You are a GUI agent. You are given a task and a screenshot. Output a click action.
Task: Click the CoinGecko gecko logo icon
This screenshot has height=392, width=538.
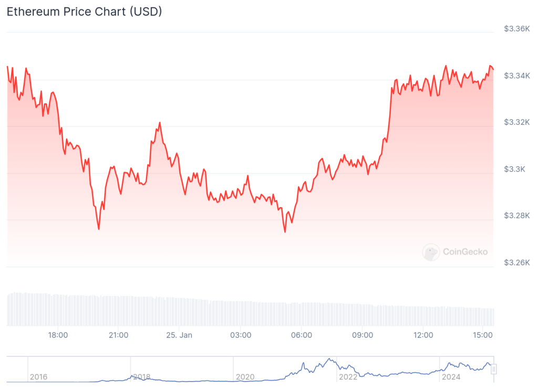431,252
